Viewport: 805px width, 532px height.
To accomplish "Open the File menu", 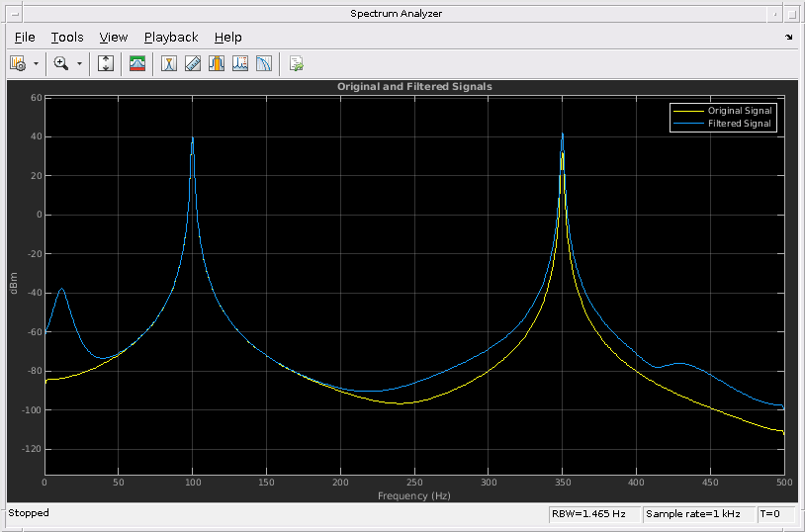I will (x=25, y=38).
